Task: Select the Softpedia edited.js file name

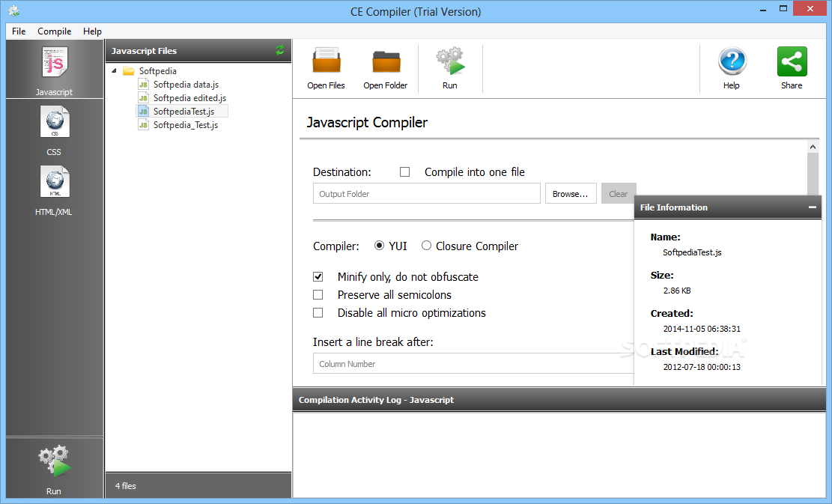Action: point(189,97)
